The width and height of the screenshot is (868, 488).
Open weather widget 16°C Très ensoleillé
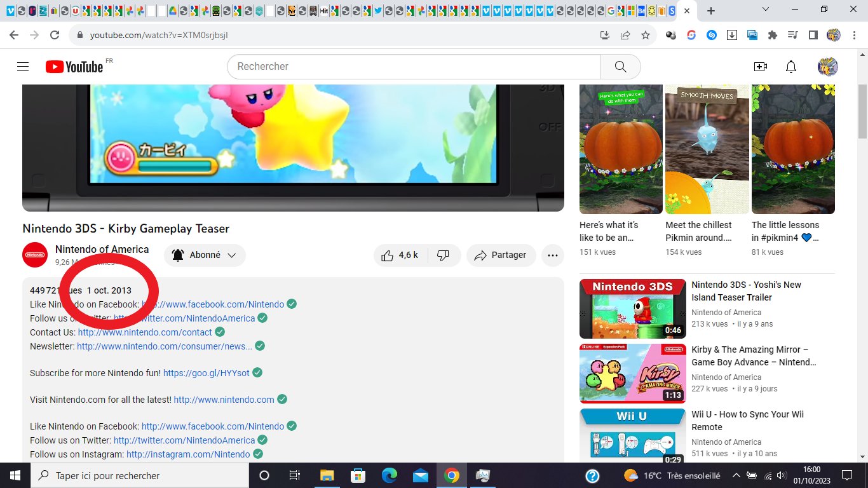pos(672,475)
